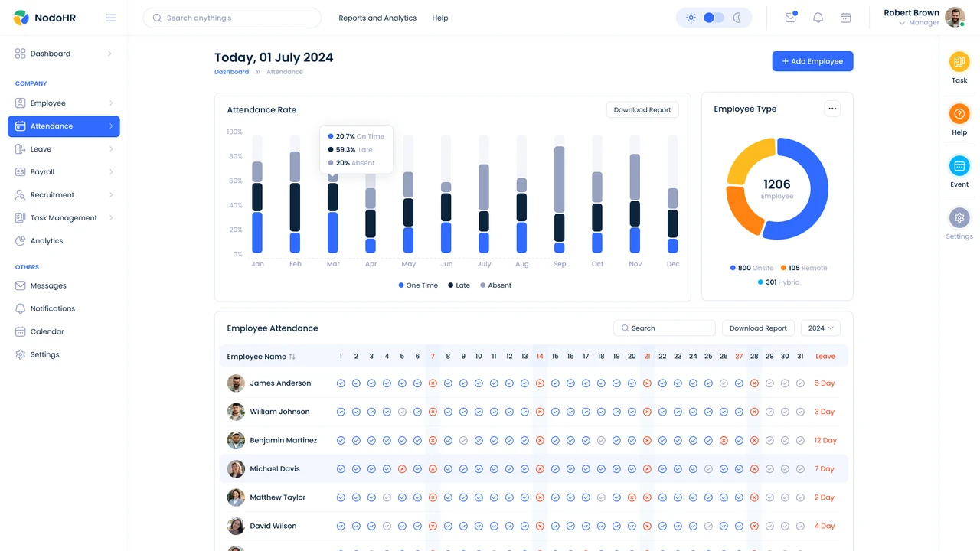Open the 2024 year dropdown
The height and width of the screenshot is (551, 980).
coord(821,328)
